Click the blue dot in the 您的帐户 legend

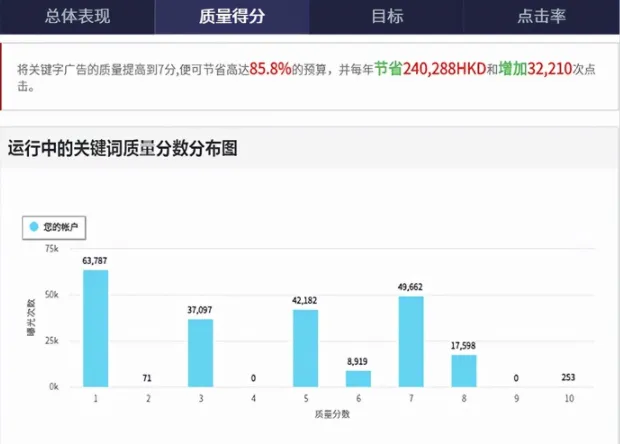(x=34, y=227)
